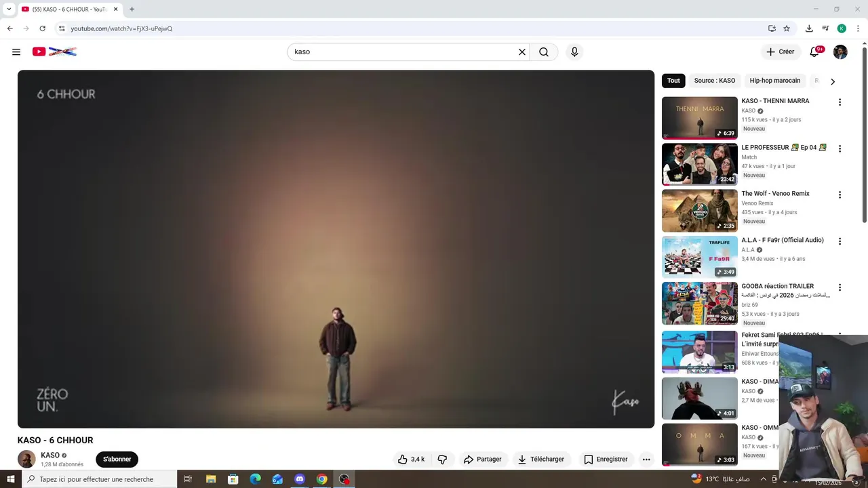Open Chrome media controls icon
Viewport: 868px width, 488px height.
tap(825, 28)
